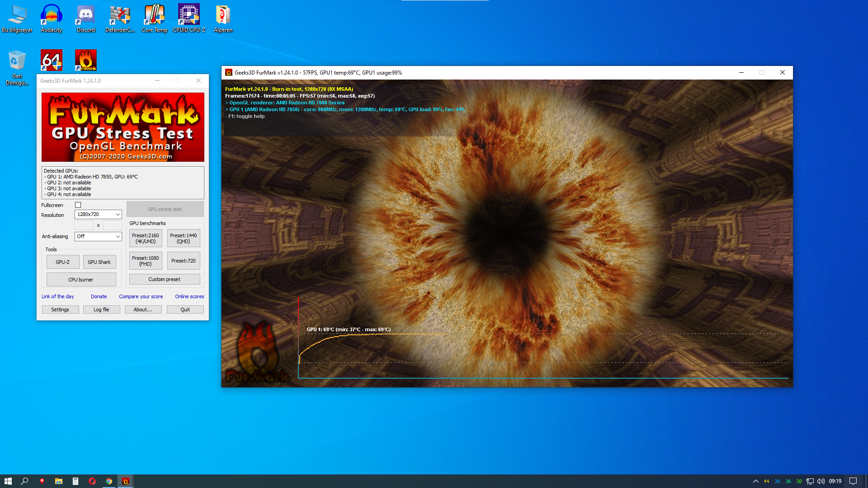Image resolution: width=868 pixels, height=488 pixels.
Task: Close the FurMark burn-in test window
Action: 783,72
